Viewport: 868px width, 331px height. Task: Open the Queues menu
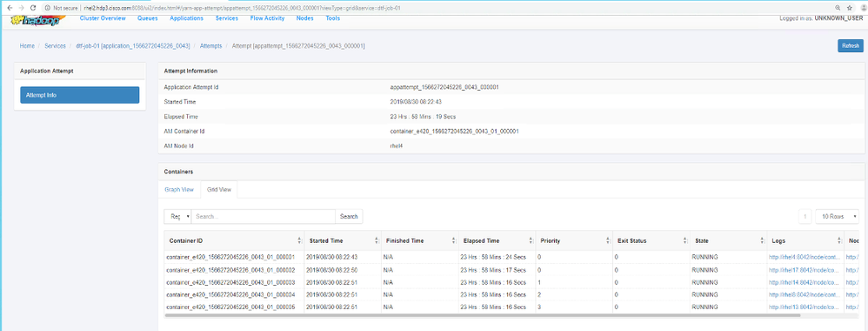coord(147,18)
